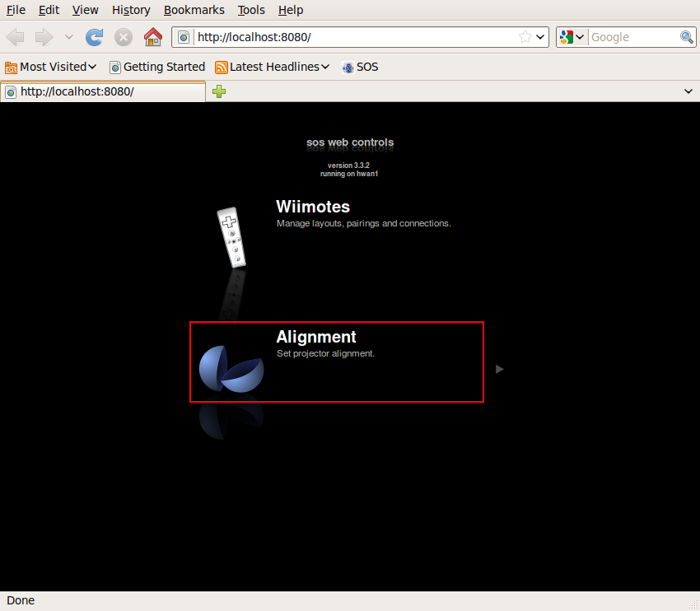The width and height of the screenshot is (700, 611).
Task: Click the blue sphere alignment icon
Action: click(x=231, y=369)
